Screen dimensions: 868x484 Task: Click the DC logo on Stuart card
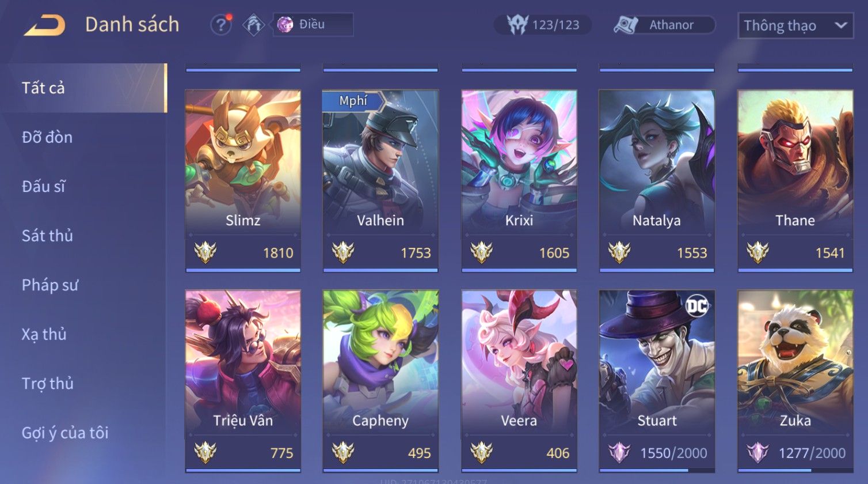pos(696,305)
